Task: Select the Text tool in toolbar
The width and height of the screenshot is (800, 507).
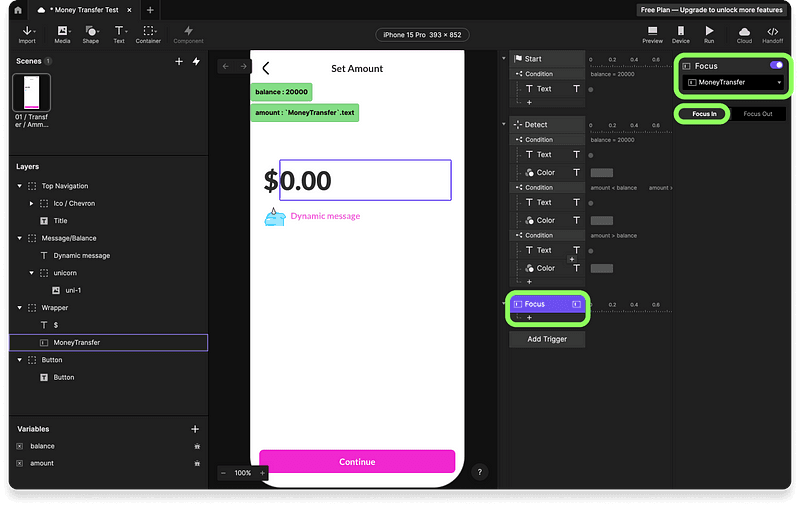Action: (119, 35)
